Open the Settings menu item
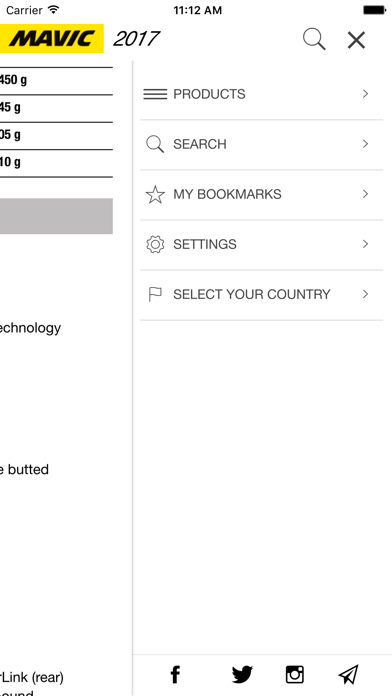The height and width of the screenshot is (696, 392). click(x=261, y=245)
